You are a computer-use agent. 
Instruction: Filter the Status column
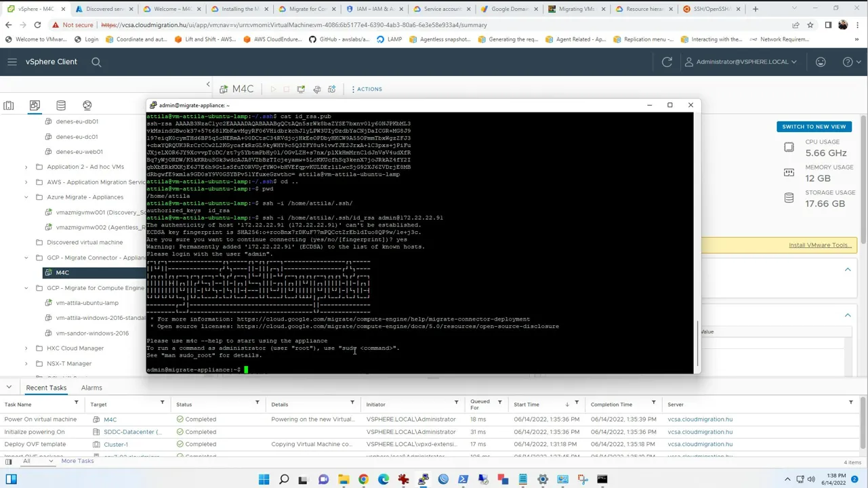[257, 404]
